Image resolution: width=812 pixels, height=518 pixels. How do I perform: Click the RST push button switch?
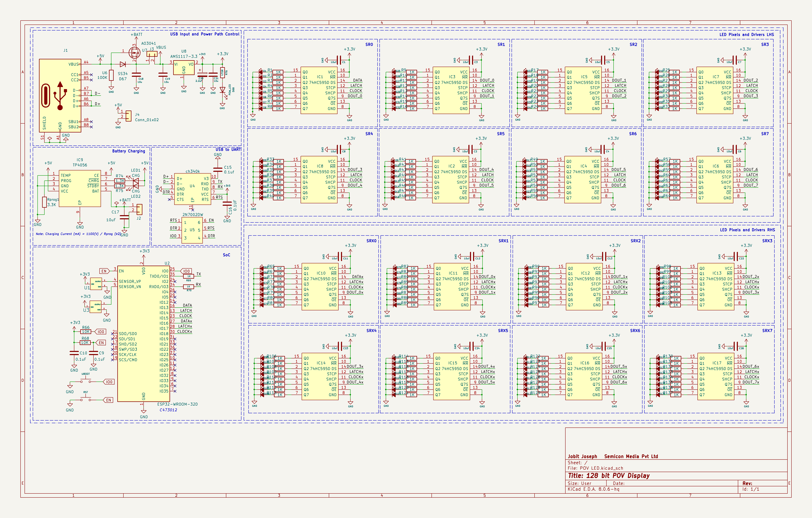(86, 399)
